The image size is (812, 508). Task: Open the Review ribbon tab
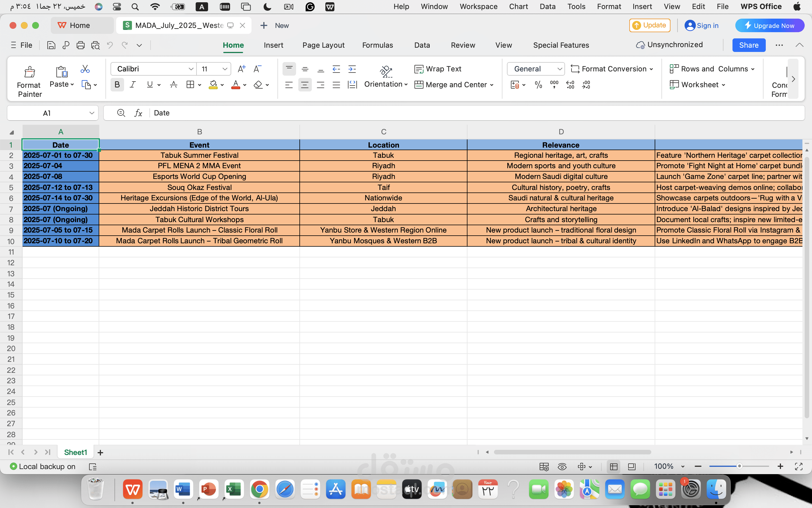click(463, 45)
